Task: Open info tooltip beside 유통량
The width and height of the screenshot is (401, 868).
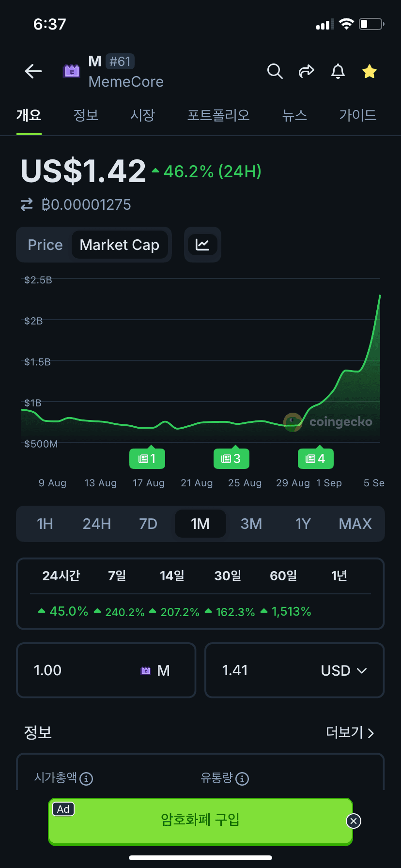Action: pos(242,779)
